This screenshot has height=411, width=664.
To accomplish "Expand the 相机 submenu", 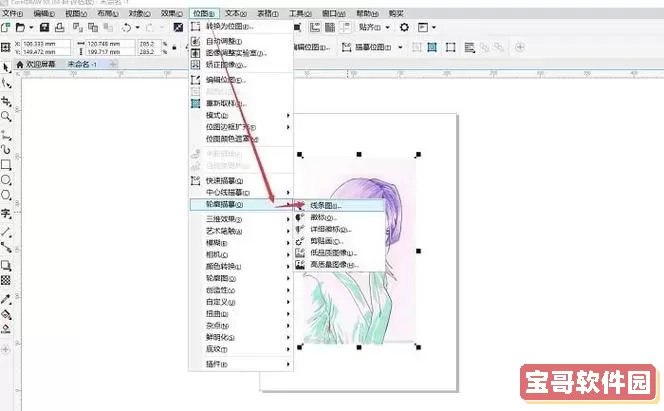I will (x=241, y=255).
